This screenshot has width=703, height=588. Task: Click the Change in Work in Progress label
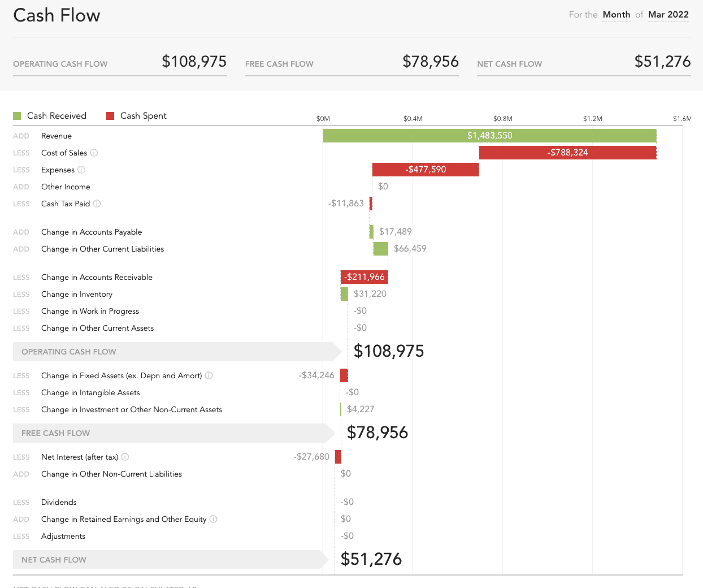(x=90, y=312)
